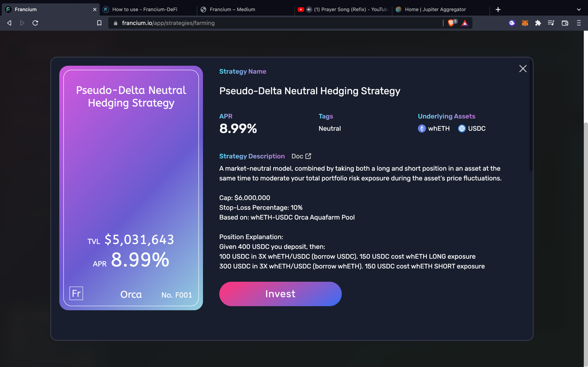Click the card's large 8.99% APR
This screenshot has height=367, width=588.
coord(140,260)
